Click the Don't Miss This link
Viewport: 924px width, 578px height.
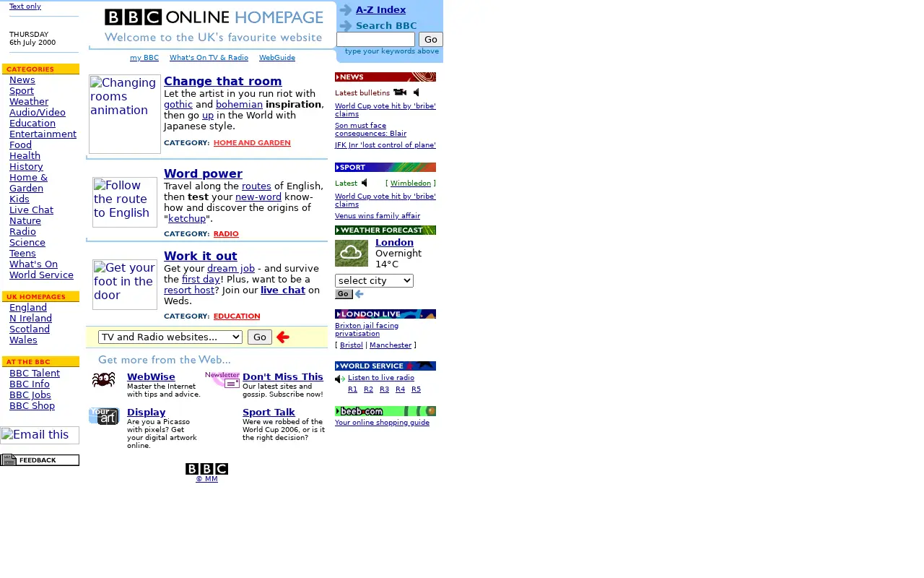(x=283, y=377)
